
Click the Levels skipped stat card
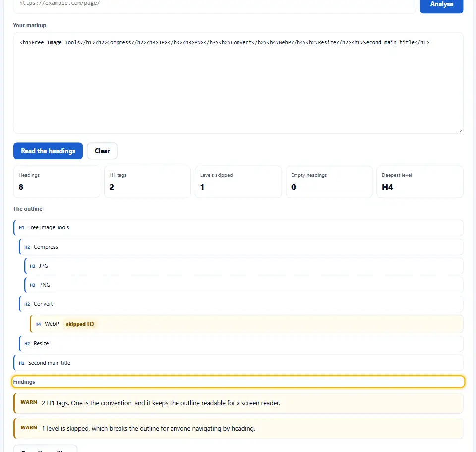(x=238, y=182)
